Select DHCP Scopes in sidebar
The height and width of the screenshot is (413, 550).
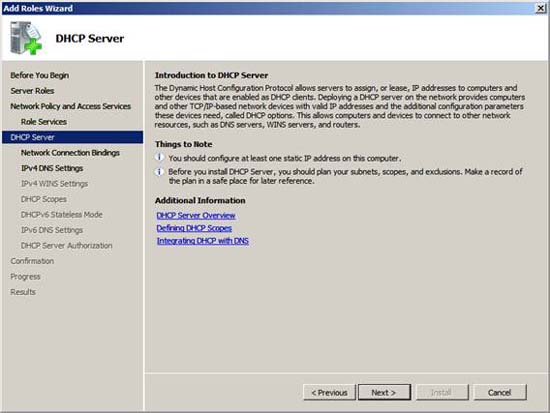(43, 199)
